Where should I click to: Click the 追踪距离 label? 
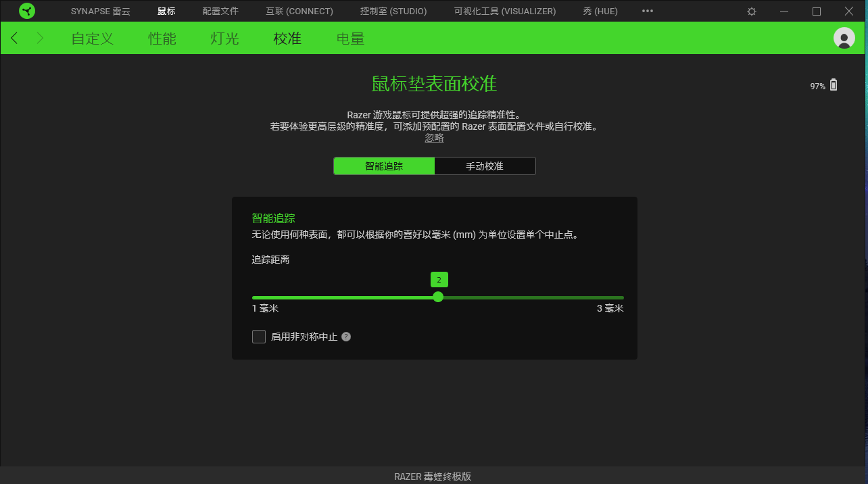click(271, 259)
